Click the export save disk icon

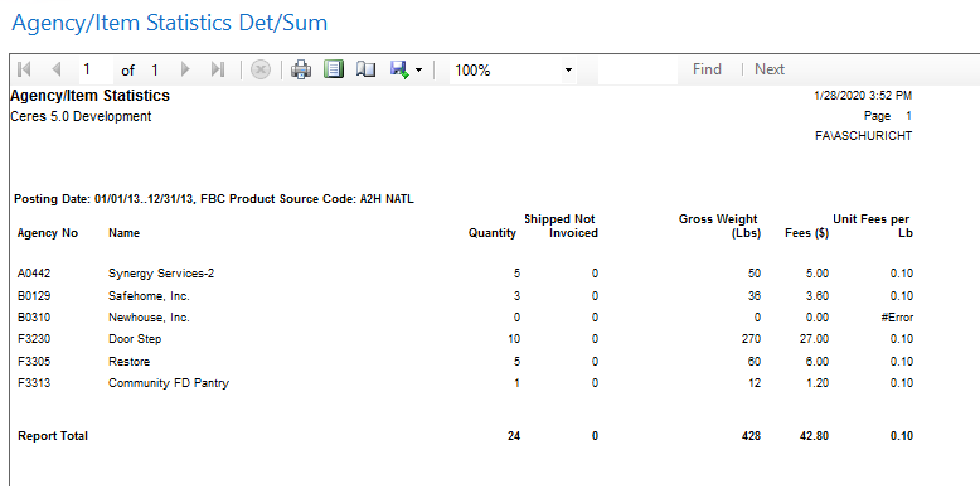(x=399, y=69)
